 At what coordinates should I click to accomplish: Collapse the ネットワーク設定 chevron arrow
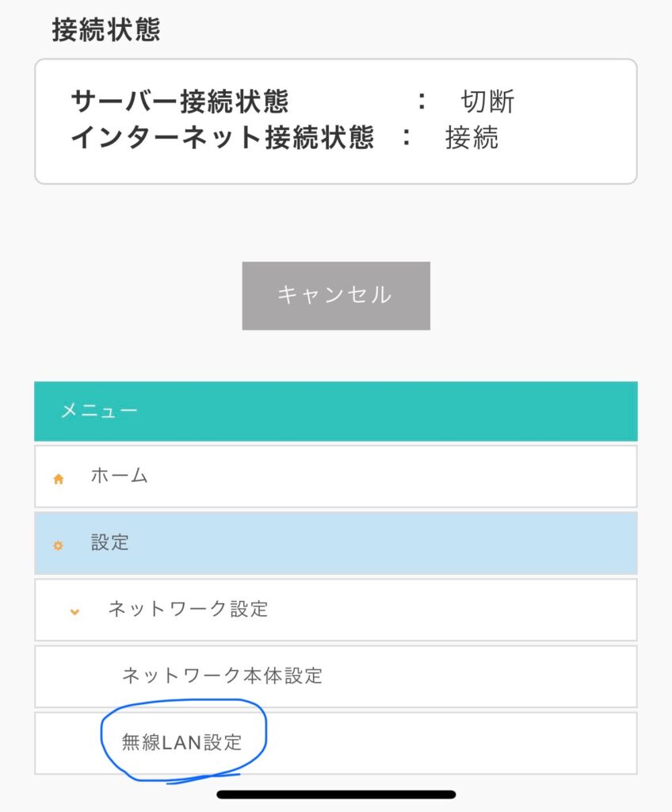click(x=74, y=611)
